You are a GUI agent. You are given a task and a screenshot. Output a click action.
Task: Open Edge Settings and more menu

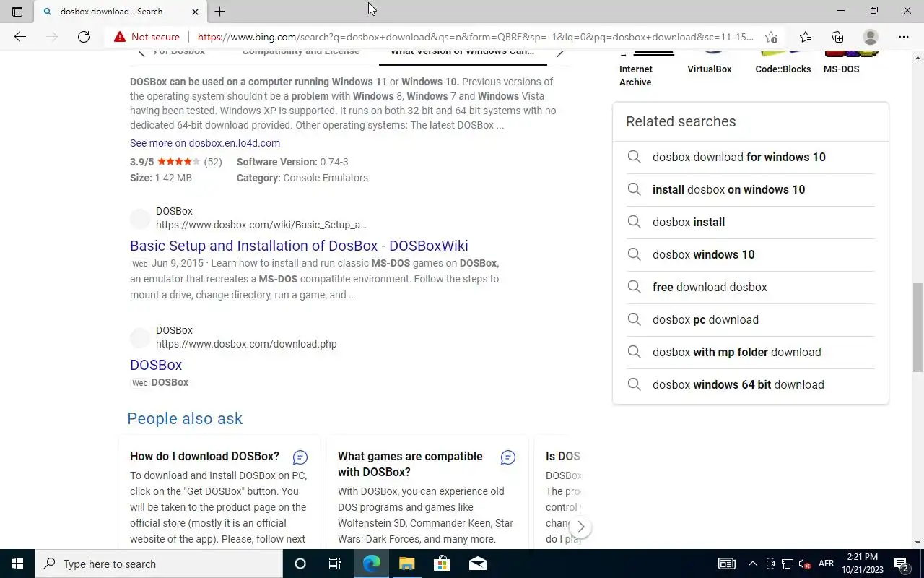[904, 37]
